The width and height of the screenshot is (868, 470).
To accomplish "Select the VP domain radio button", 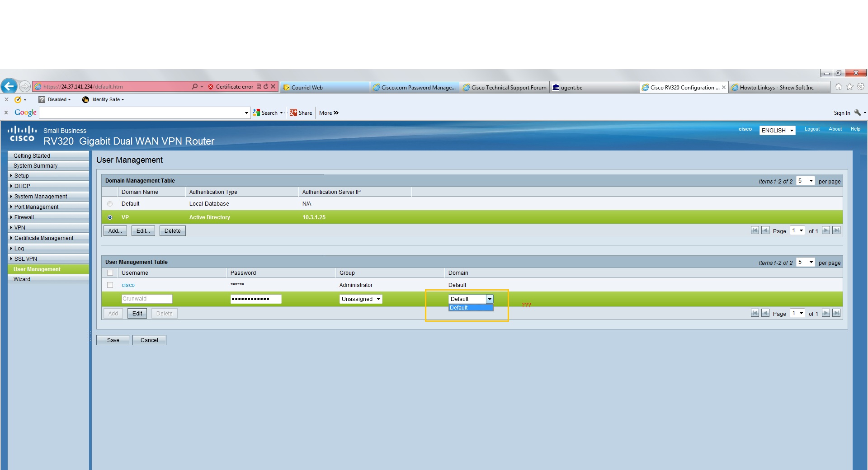I will click(110, 217).
